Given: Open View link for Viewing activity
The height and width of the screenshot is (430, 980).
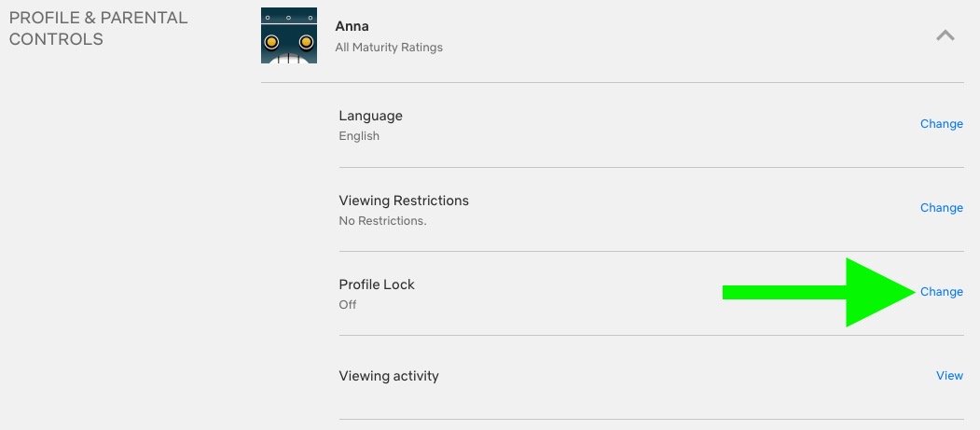Looking at the screenshot, I should [949, 376].
